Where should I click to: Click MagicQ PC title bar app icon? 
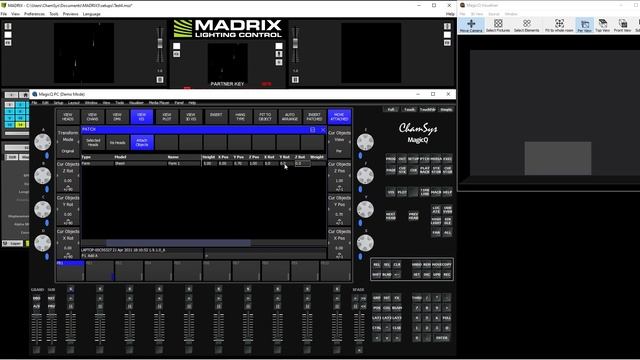click(35, 94)
